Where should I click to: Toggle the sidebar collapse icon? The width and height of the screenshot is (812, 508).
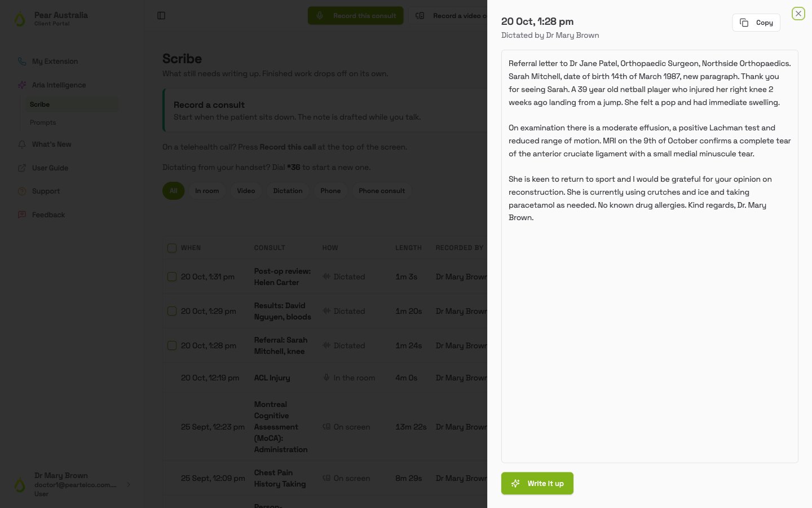coord(161,16)
